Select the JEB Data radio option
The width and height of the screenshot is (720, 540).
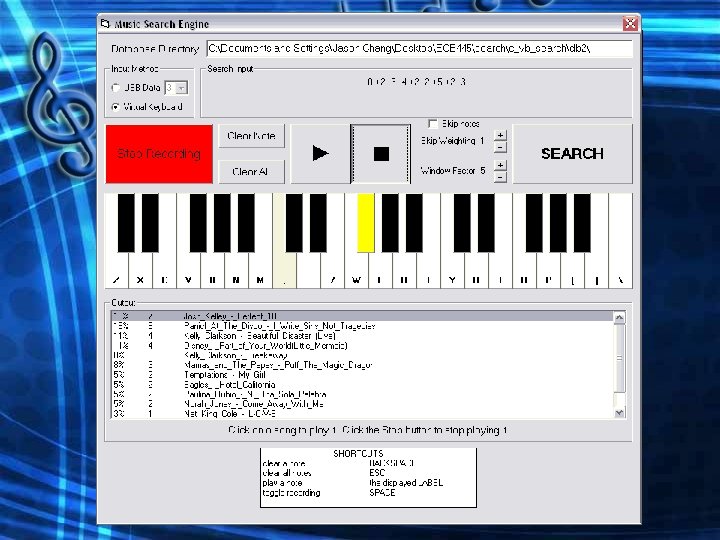[x=116, y=87]
